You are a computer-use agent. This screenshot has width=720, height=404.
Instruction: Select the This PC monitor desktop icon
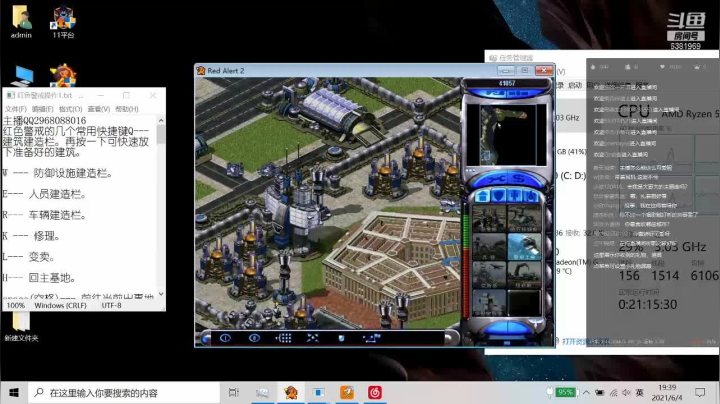[22, 76]
